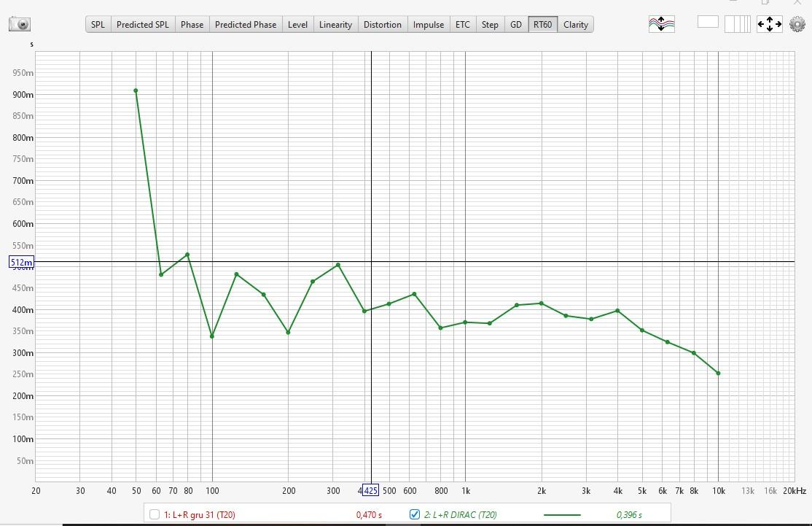Open graph settings with the gear icon
This screenshot has height=526, width=812.
[797, 24]
